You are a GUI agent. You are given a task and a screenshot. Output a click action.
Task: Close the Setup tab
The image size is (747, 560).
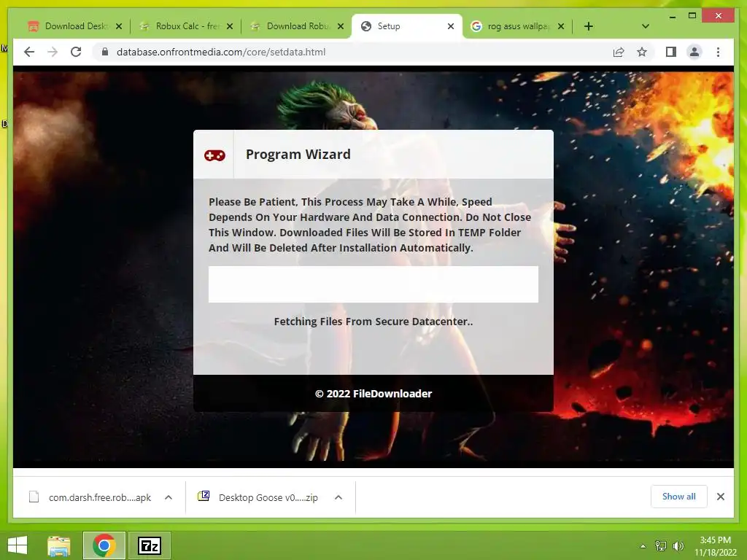[451, 26]
